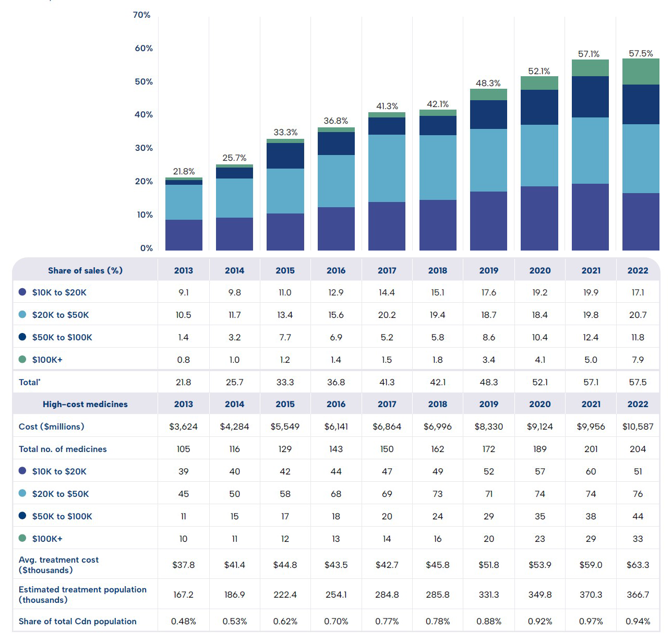Select the green top segment of the 2022 bar
This screenshot has width=672, height=642.
pyautogui.click(x=640, y=72)
